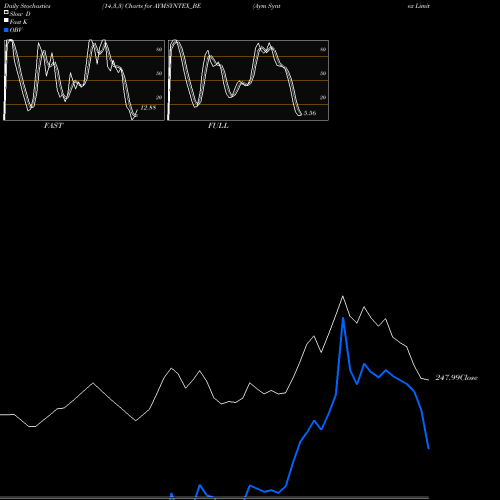Click the 'Slow D' legend text
The height and width of the screenshot is (500, 500).
point(20,14)
